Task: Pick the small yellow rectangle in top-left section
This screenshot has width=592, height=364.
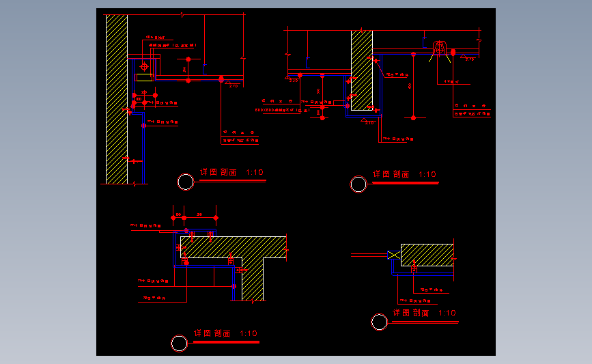Action: pyautogui.click(x=144, y=77)
